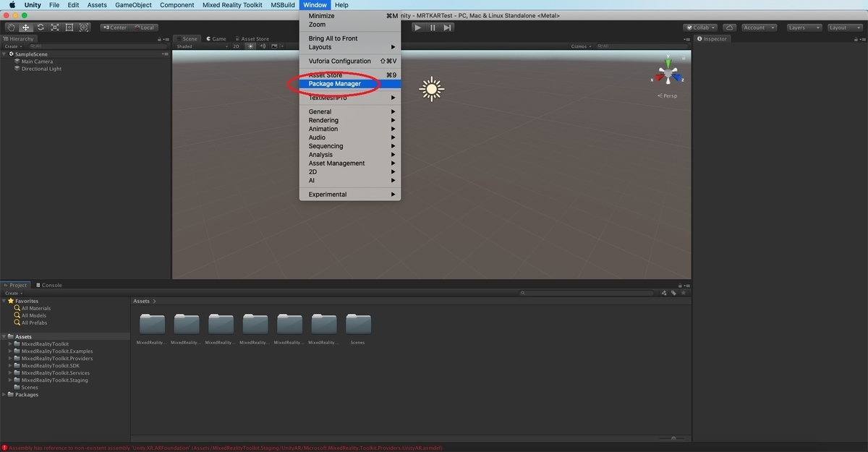Open Project panel Create dropdown
The image size is (868, 452).
[13, 293]
